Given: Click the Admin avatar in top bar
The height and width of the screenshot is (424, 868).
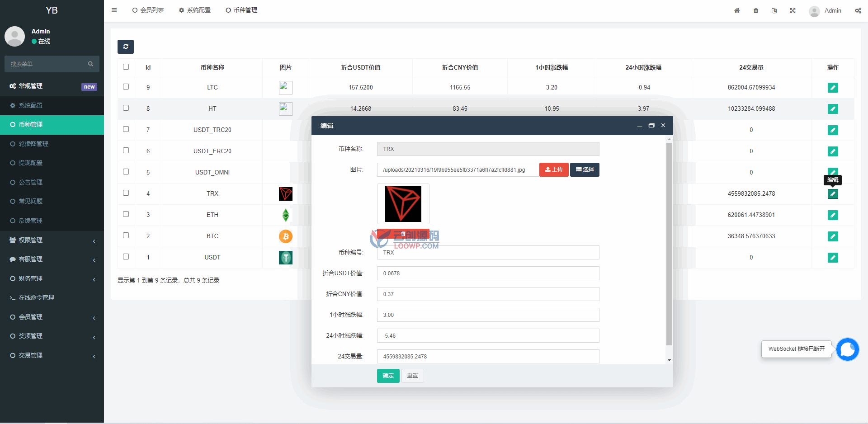Looking at the screenshot, I should pos(814,11).
